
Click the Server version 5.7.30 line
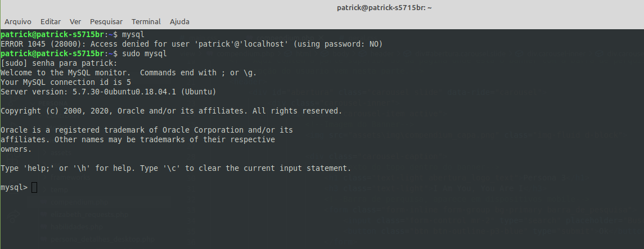coord(109,92)
